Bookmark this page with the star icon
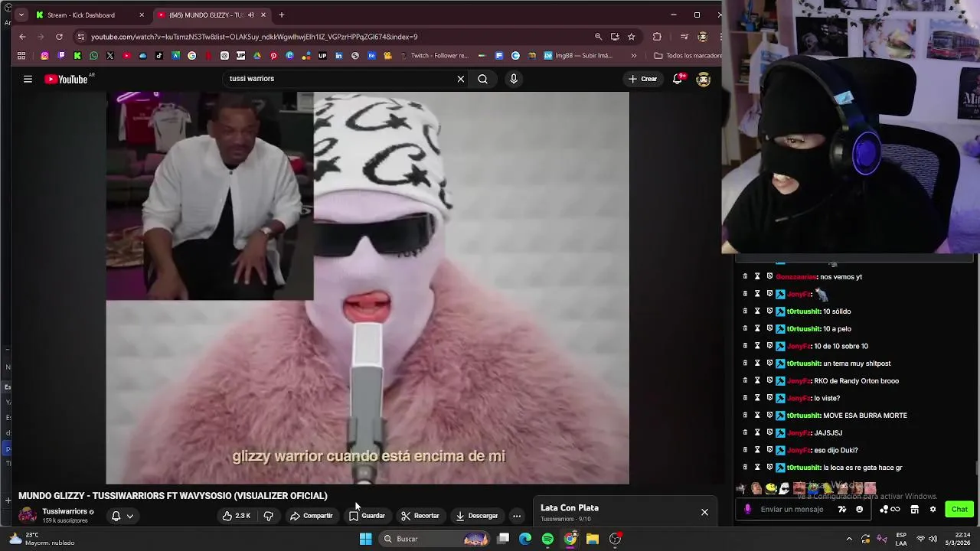This screenshot has width=980, height=551. [631, 37]
